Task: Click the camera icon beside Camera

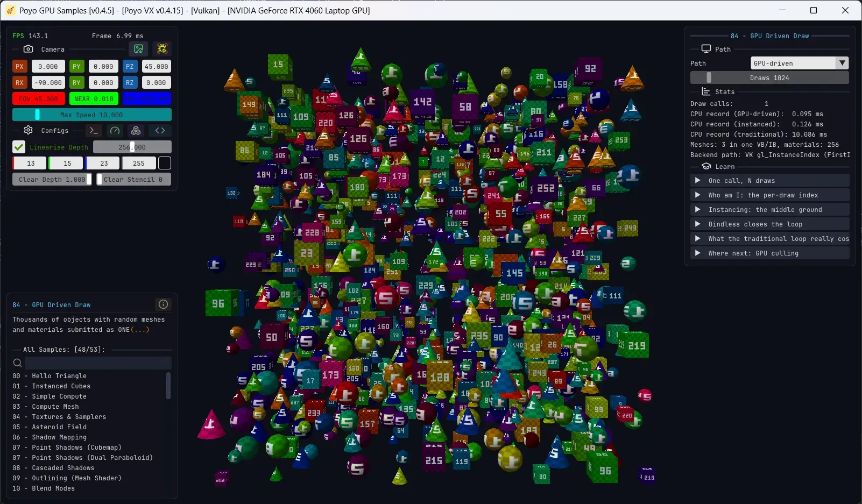Action: (29, 49)
